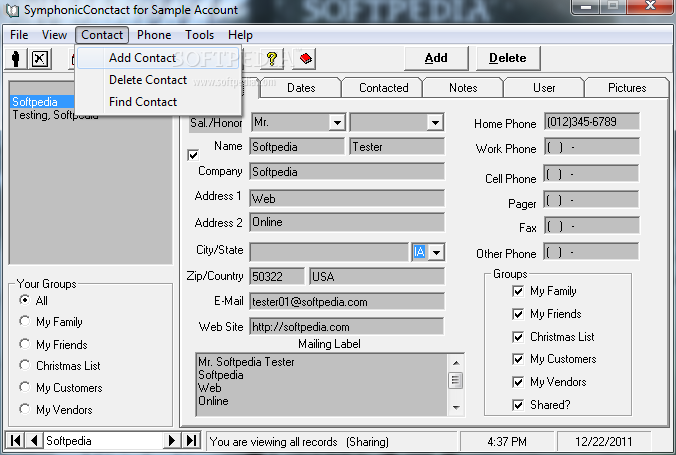Click scroll down arrow in Mailing Label

(456, 407)
